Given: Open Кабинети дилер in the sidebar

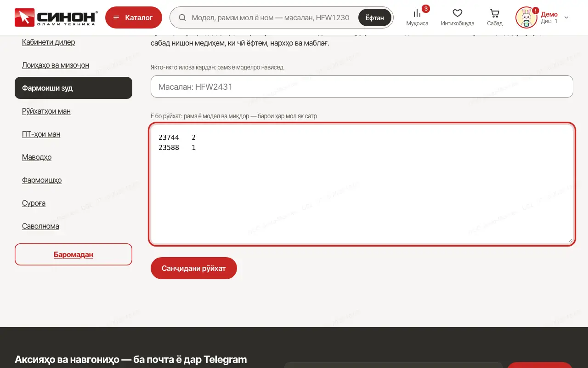Looking at the screenshot, I should pyautogui.click(x=49, y=42).
